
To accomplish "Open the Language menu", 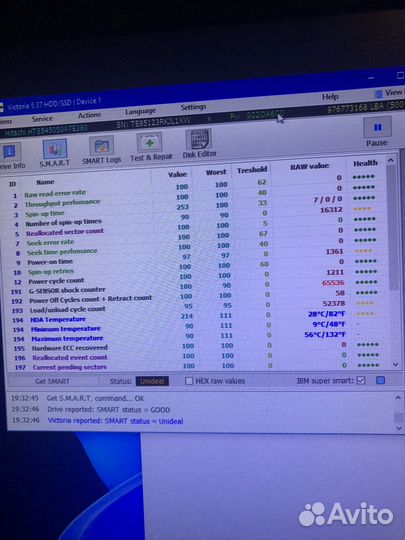I will tap(140, 111).
